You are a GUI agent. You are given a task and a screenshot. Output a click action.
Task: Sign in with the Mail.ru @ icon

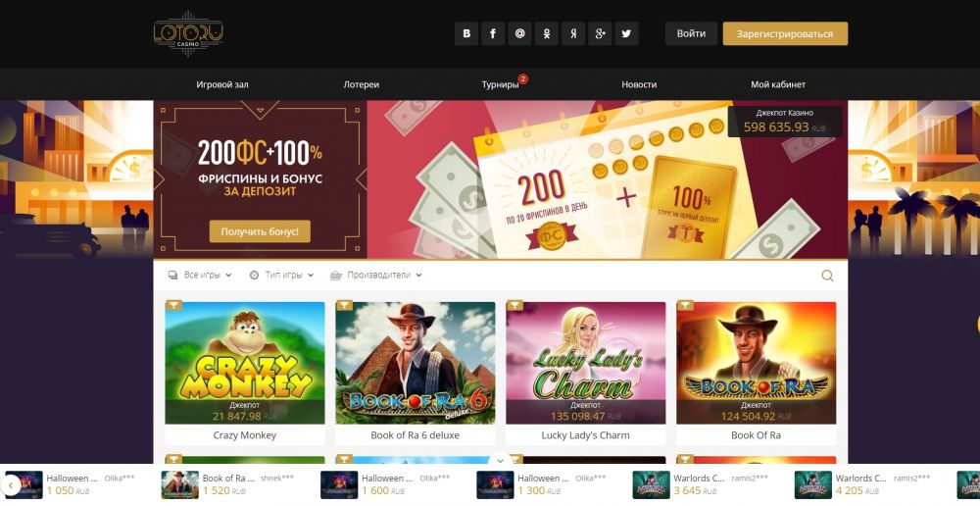coord(520,33)
